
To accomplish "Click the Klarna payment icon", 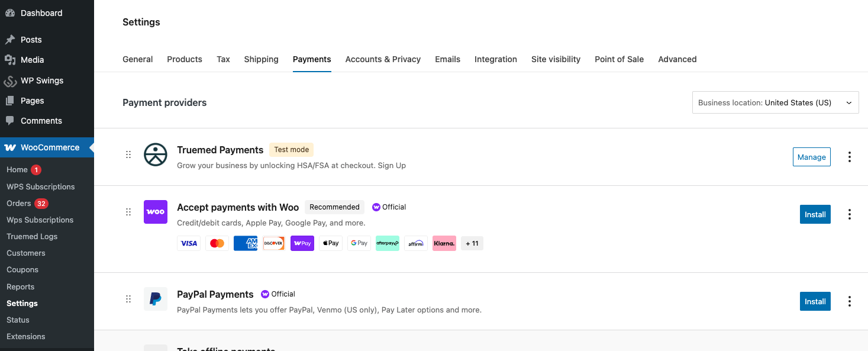I will [x=444, y=243].
